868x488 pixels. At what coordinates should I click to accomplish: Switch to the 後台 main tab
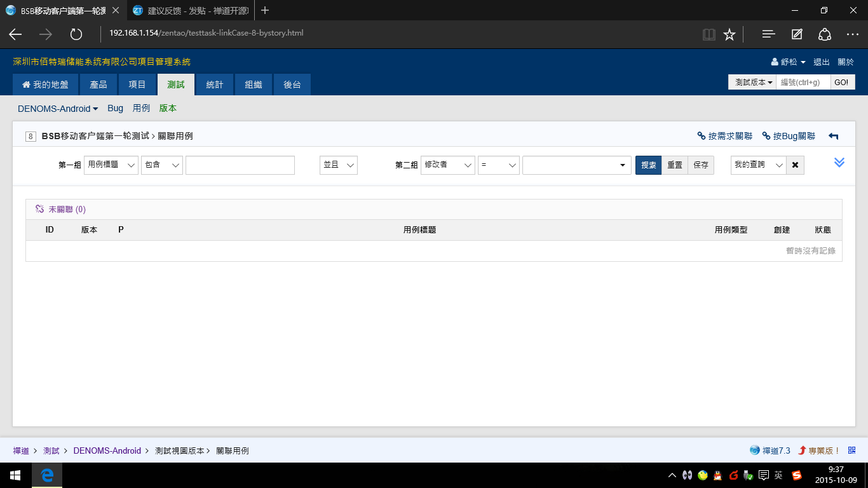click(x=292, y=85)
